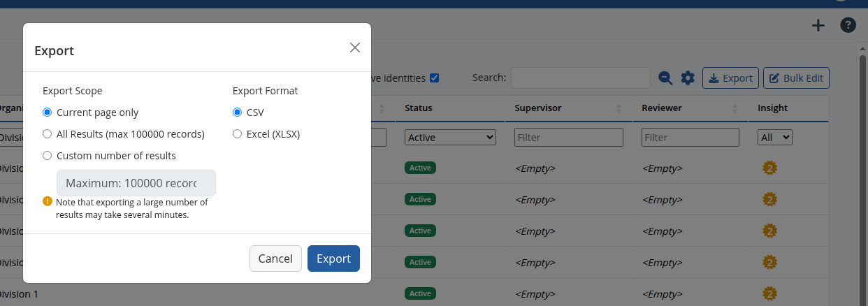This screenshot has height=306, width=868.
Task: Click the fourth row insight badge
Action: pyautogui.click(x=770, y=263)
